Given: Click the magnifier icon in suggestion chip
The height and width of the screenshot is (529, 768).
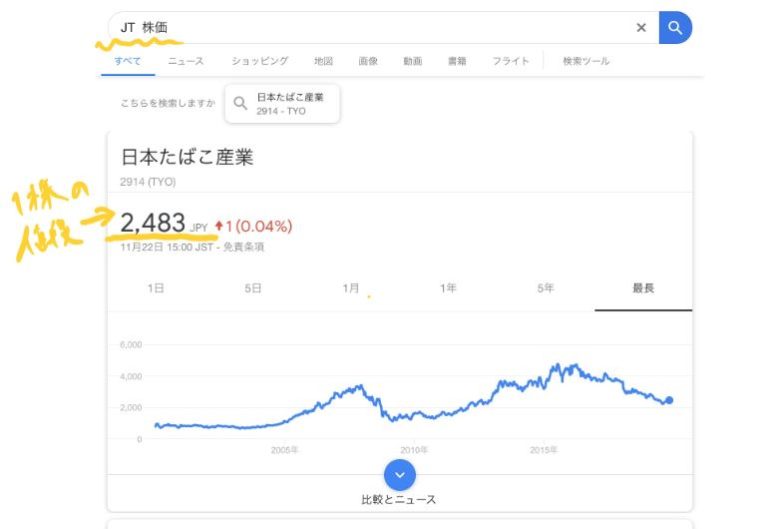Looking at the screenshot, I should point(240,103).
